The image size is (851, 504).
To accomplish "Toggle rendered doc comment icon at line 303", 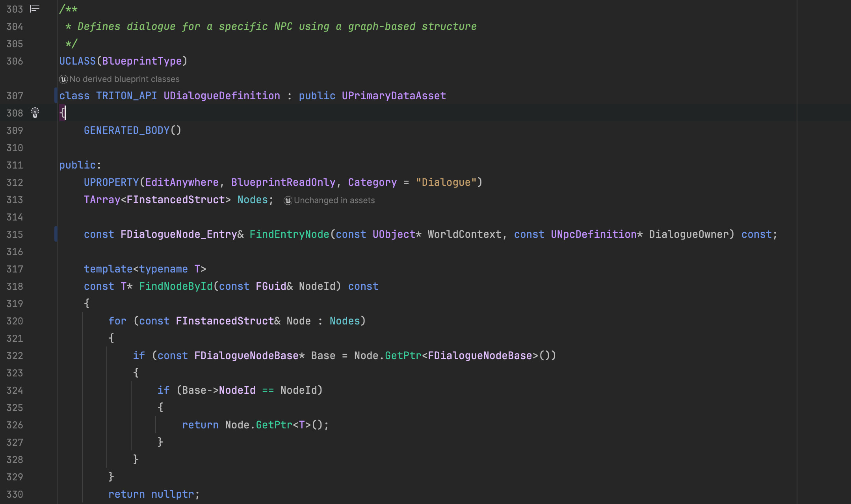I will tap(35, 9).
